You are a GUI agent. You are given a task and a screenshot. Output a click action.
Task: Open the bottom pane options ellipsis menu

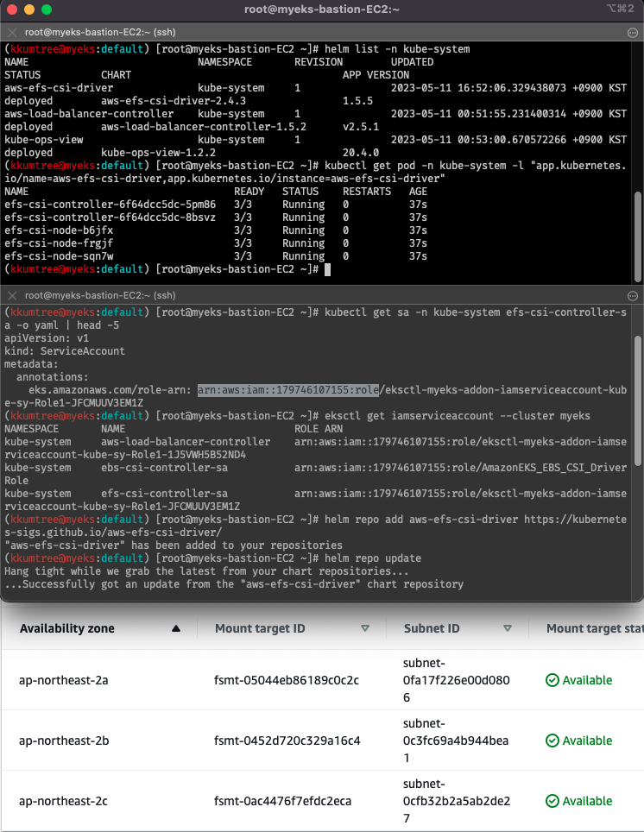coord(632,295)
